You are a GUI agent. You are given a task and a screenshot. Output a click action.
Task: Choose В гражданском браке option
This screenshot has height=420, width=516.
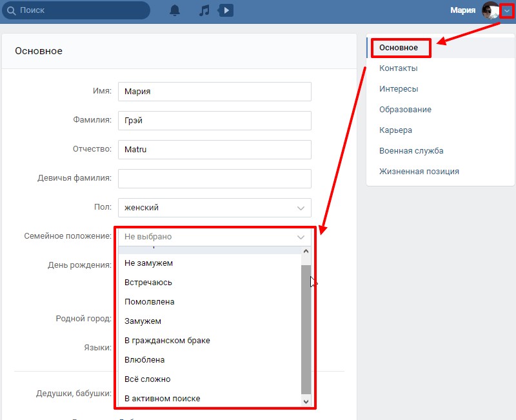[x=210, y=341]
